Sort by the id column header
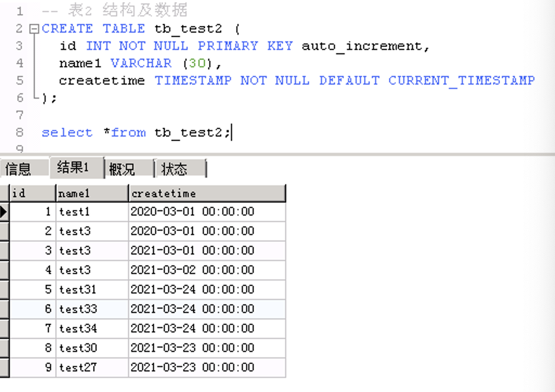Viewport: 555px width, 392px height. pyautogui.click(x=33, y=193)
